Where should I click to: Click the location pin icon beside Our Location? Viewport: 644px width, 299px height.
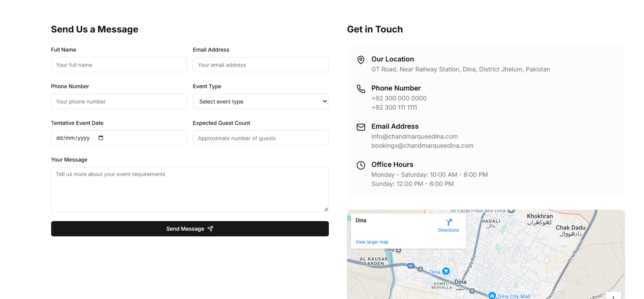coord(361,60)
